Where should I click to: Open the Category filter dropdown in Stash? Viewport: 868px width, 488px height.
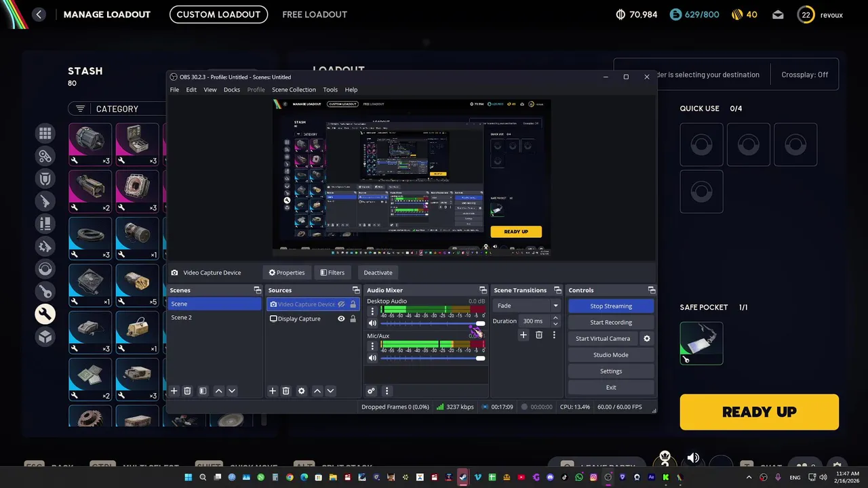click(115, 108)
